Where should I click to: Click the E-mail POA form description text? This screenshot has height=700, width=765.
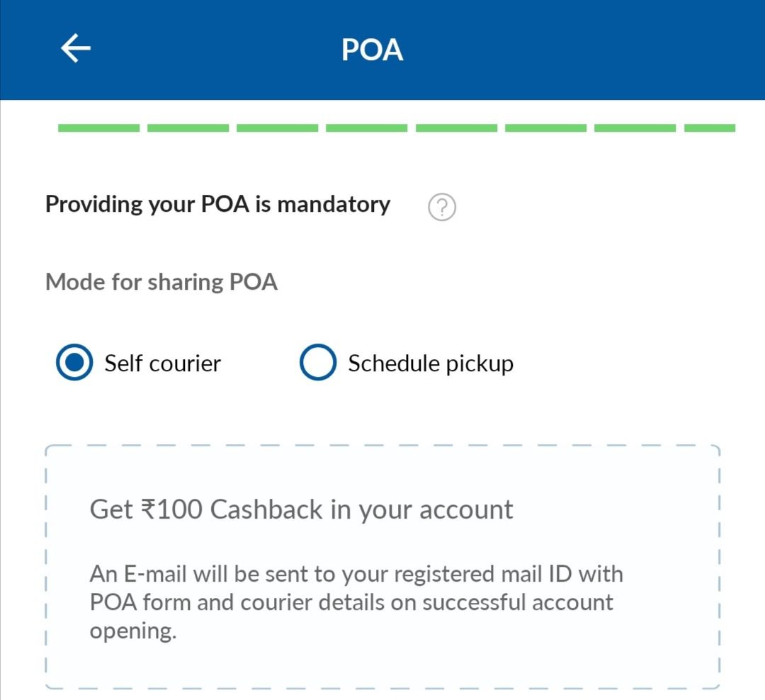[356, 602]
